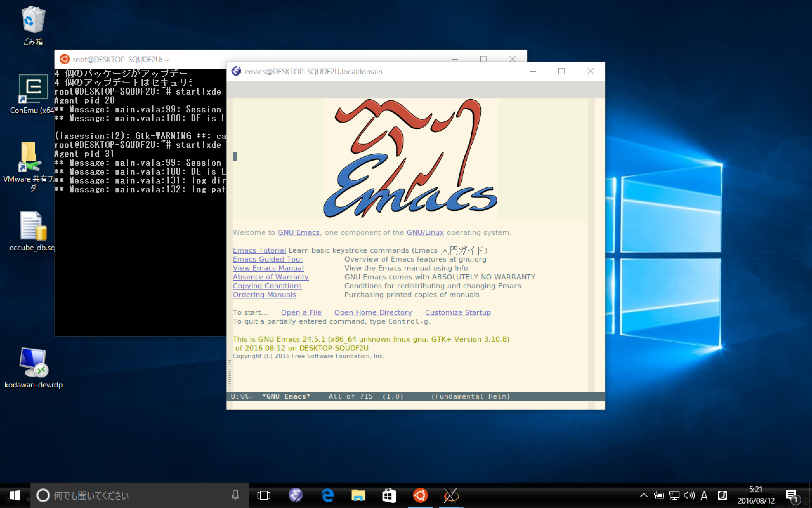Open the clock showing 5:21
Image resolution: width=812 pixels, height=508 pixels.
click(756, 495)
